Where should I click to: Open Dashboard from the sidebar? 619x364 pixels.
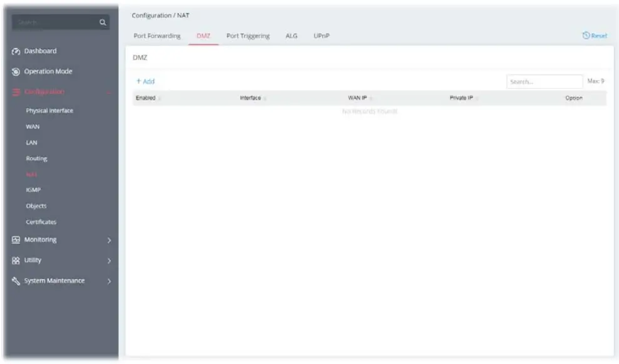[x=40, y=51]
